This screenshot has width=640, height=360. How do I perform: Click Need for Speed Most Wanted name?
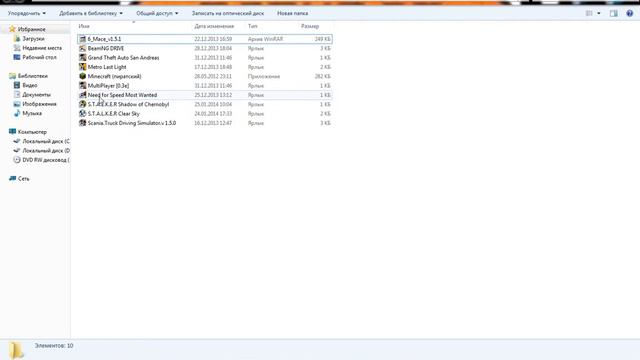(122, 95)
